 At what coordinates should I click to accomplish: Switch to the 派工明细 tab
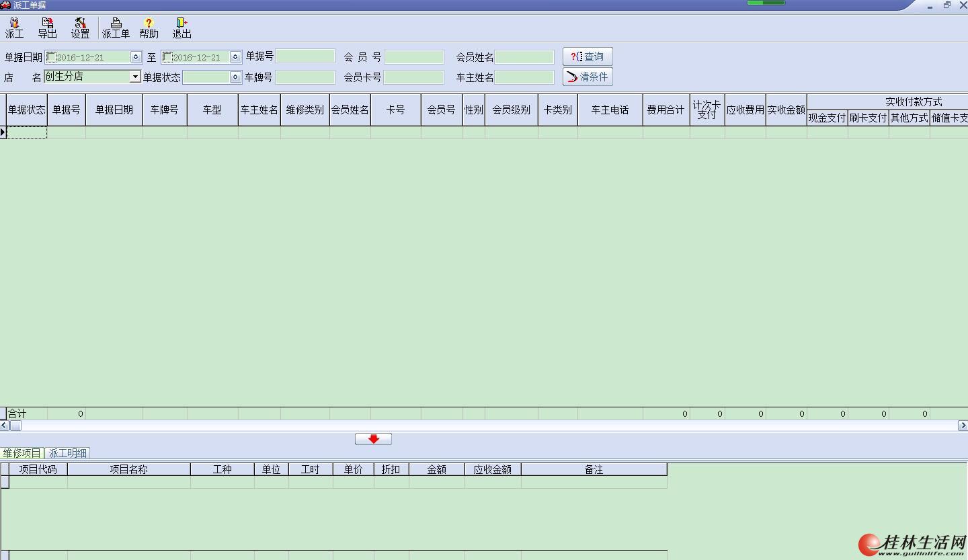click(x=67, y=453)
